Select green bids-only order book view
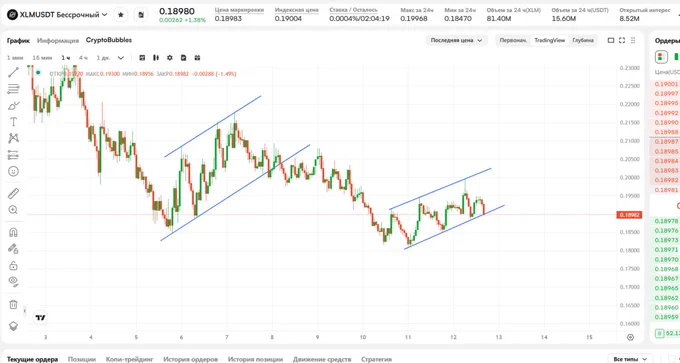Screen dimensions: 680x363 tap(676, 57)
